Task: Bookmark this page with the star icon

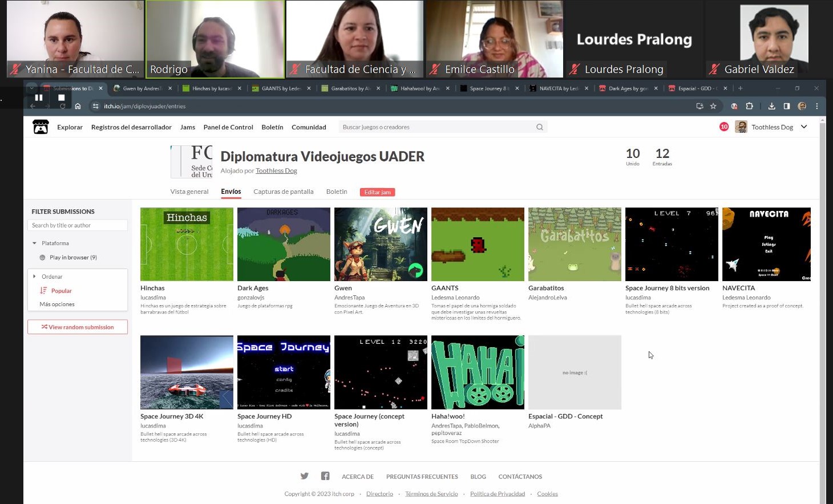Action: pyautogui.click(x=713, y=106)
